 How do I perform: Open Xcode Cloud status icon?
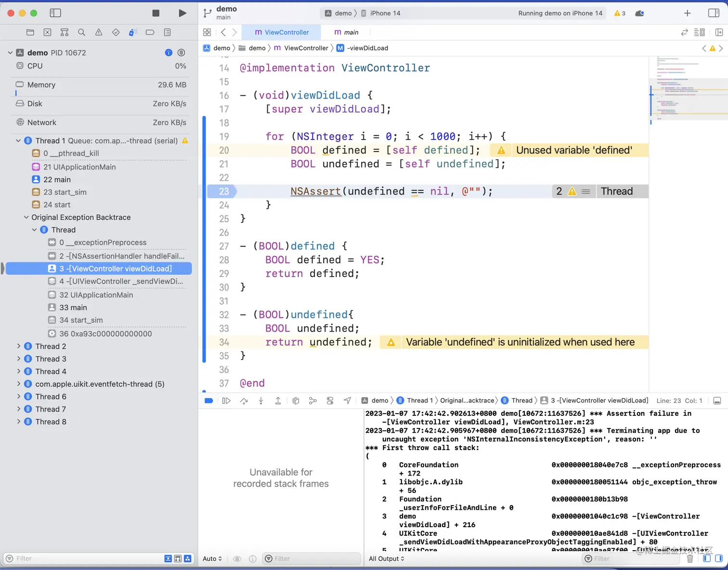pos(639,13)
